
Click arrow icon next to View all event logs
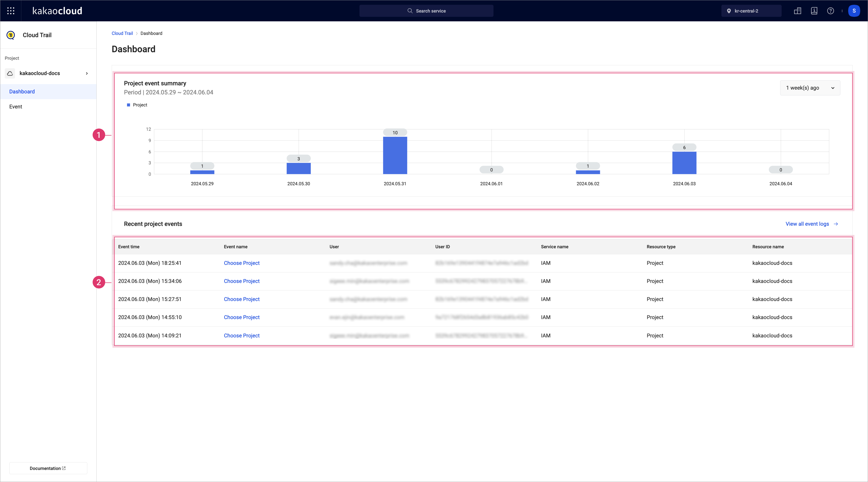coord(836,224)
